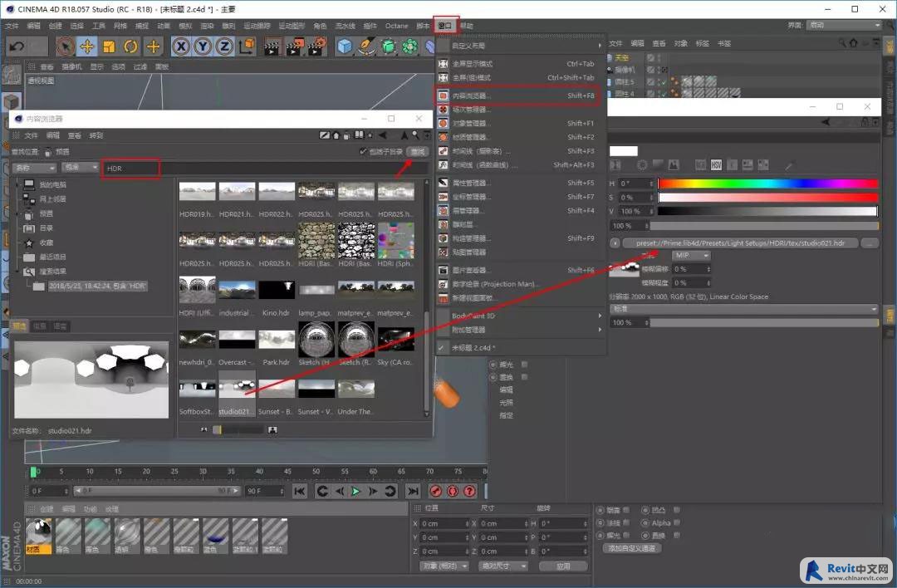Activate the Scale tool icon

point(109,46)
